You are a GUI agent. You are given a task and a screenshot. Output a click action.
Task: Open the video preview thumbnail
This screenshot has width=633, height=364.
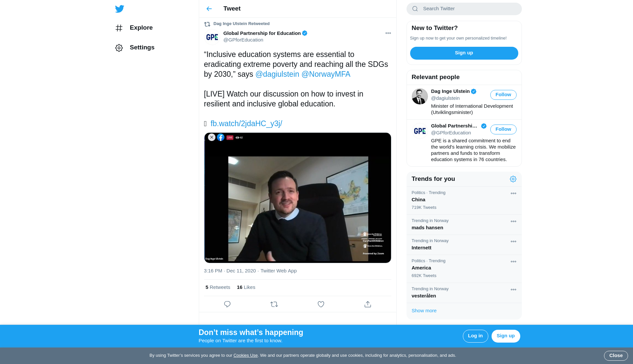pos(297,198)
